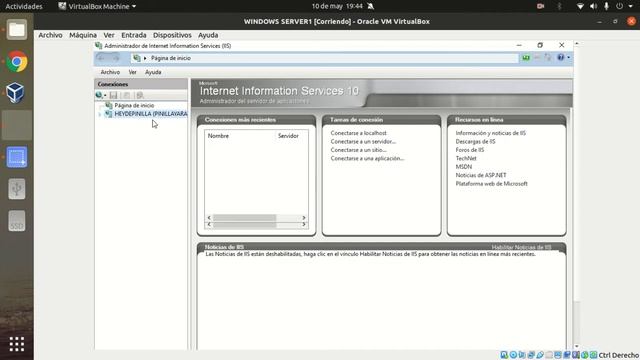Open Plataforma web de Microsoft link
The width and height of the screenshot is (640, 360).
click(491, 184)
